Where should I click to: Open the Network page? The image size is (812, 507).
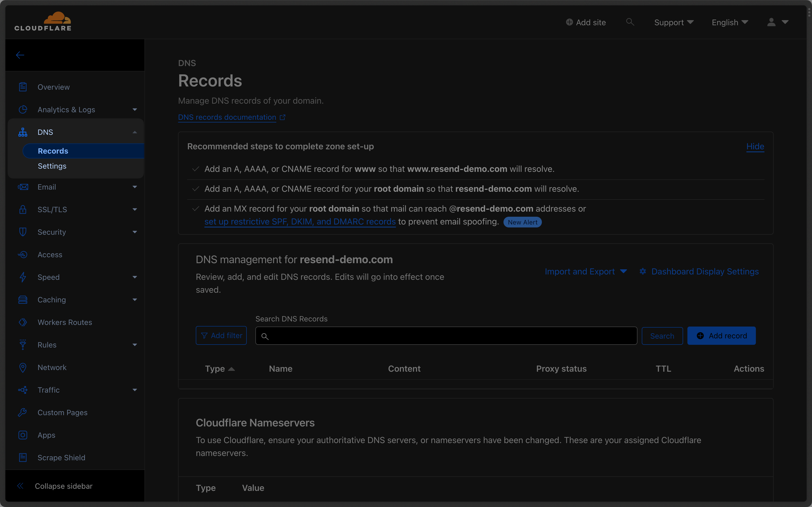[x=52, y=368]
